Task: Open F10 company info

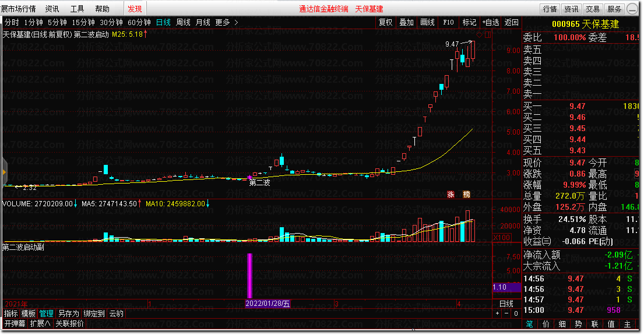Action: (449, 22)
